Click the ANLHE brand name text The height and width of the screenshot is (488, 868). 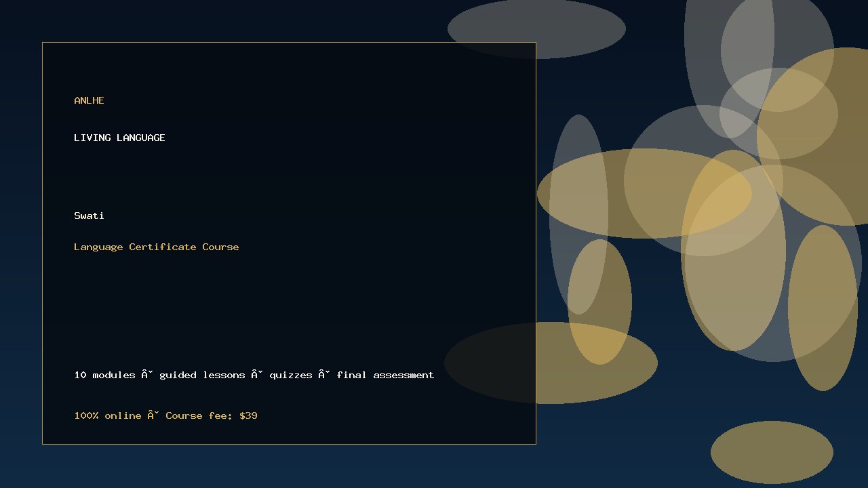click(89, 100)
